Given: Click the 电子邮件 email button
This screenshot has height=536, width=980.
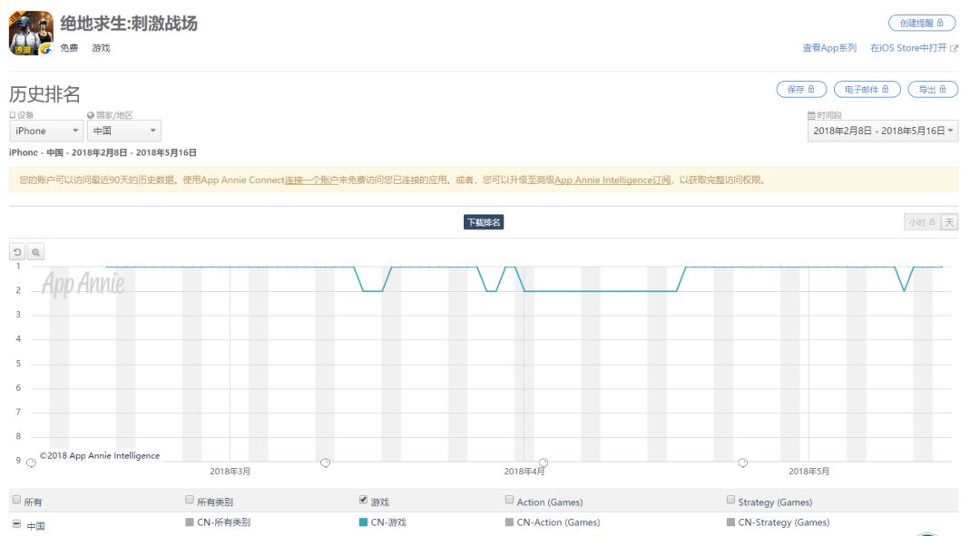Looking at the screenshot, I should [867, 89].
